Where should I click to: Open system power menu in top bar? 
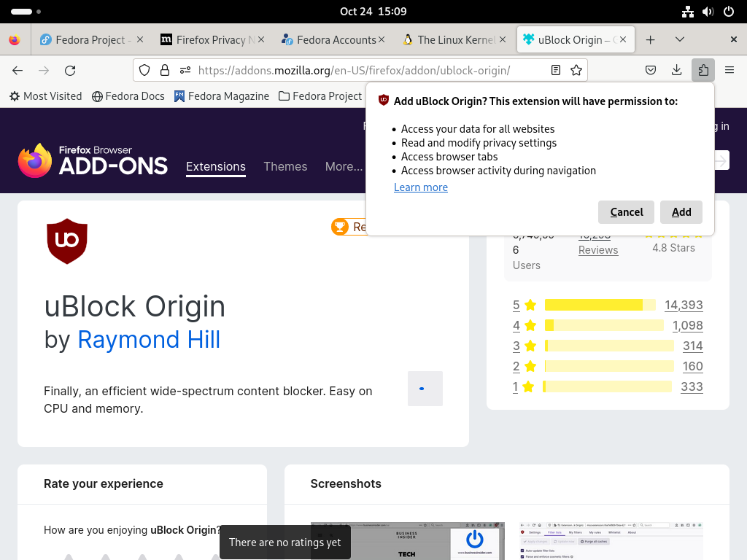click(x=729, y=12)
